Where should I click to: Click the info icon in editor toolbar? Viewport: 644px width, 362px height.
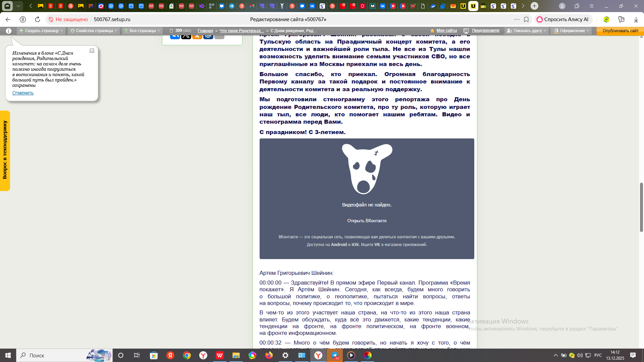[9, 31]
